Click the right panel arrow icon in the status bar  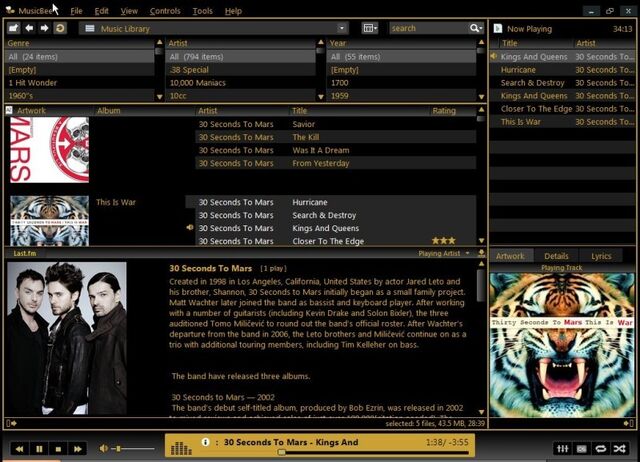[x=629, y=423]
